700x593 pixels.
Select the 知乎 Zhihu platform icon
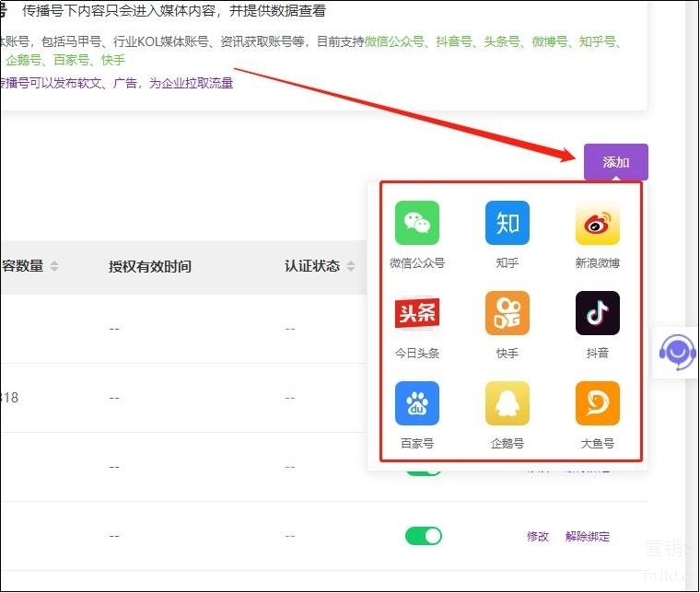coord(507,224)
